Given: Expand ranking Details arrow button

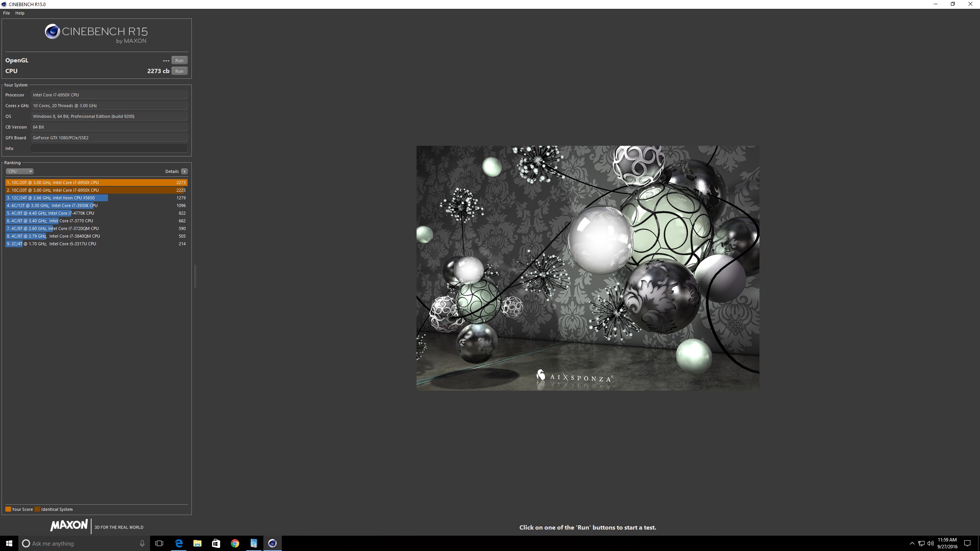Looking at the screenshot, I should 185,171.
